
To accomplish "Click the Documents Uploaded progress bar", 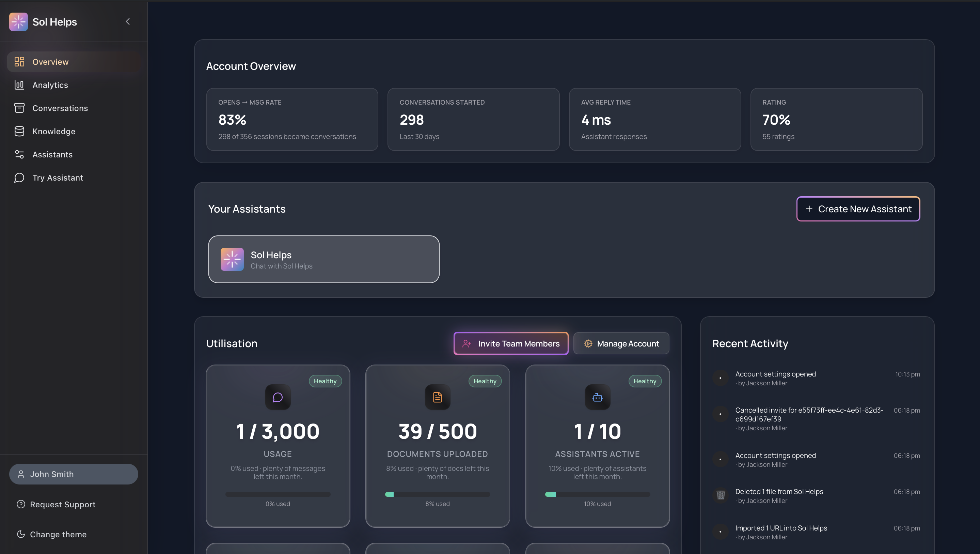I will coord(438,494).
